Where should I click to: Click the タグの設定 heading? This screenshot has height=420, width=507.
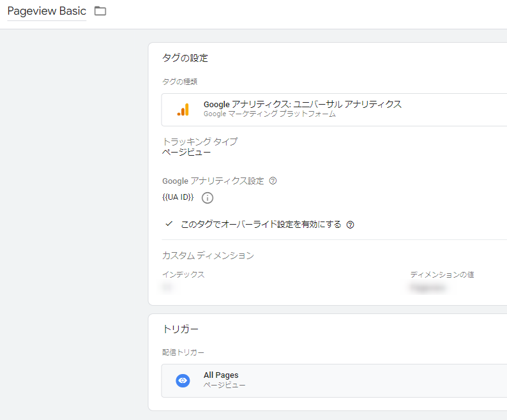tap(185, 58)
